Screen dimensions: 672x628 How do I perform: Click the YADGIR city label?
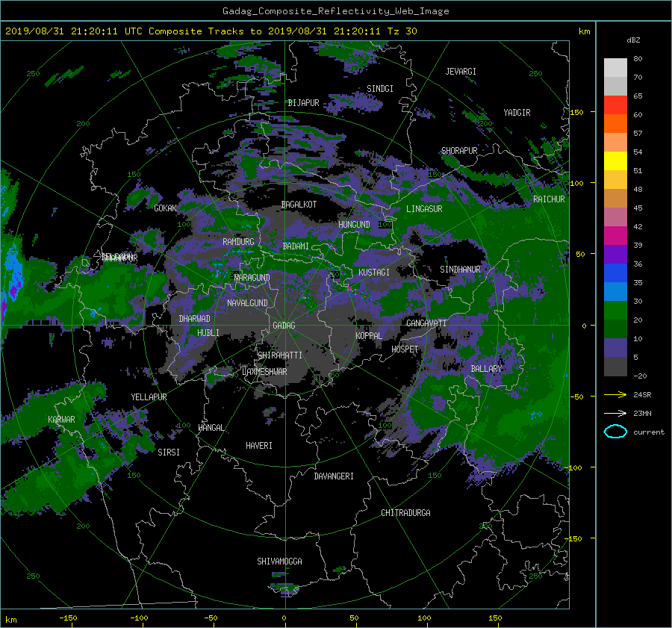pos(517,113)
